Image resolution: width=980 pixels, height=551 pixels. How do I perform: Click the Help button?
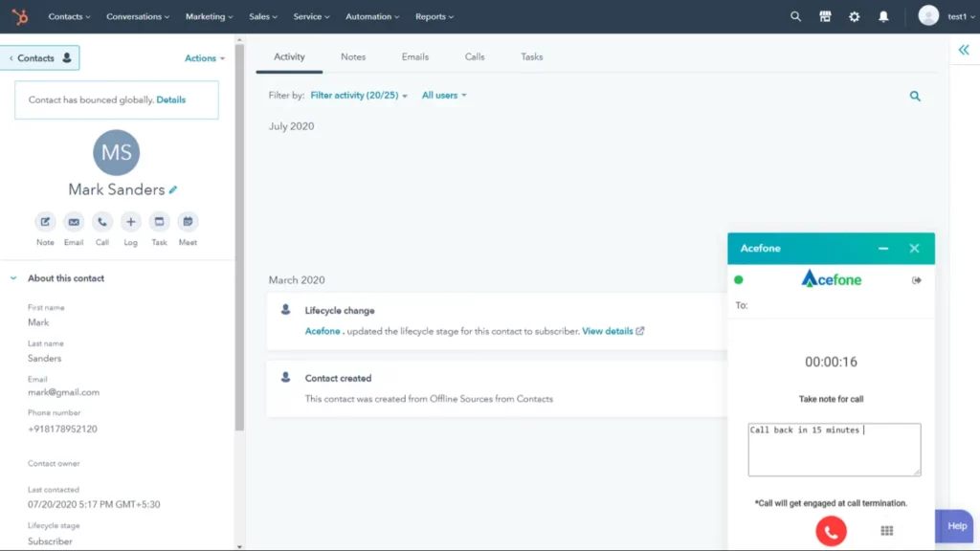click(954, 526)
